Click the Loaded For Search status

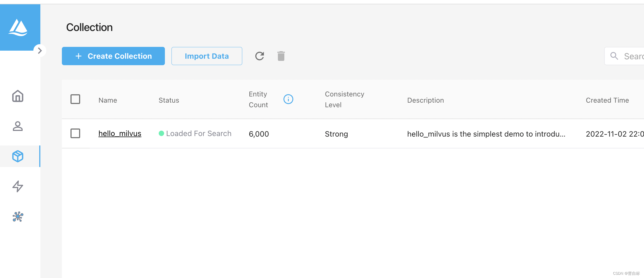195,133
